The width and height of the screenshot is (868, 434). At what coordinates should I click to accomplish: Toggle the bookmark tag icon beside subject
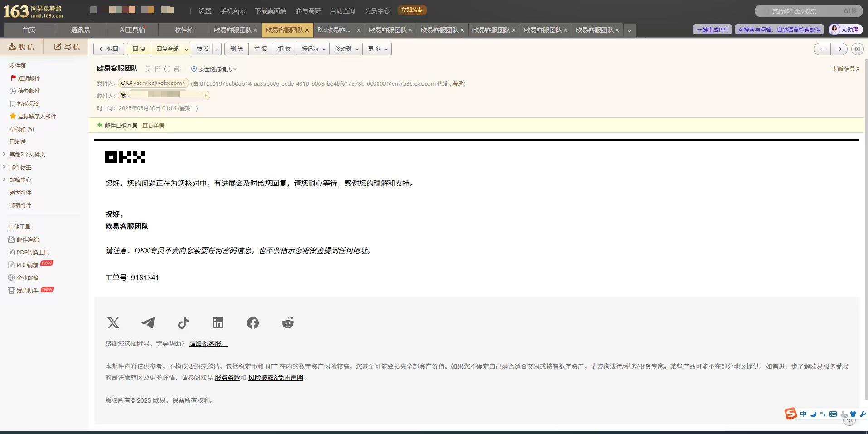[x=148, y=69]
